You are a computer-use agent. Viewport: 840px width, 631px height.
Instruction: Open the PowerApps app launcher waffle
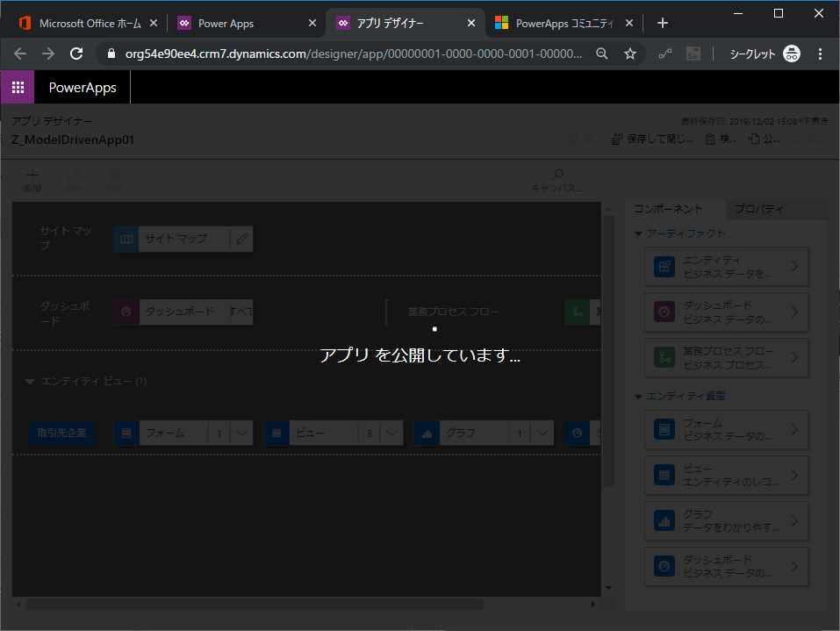(x=18, y=87)
